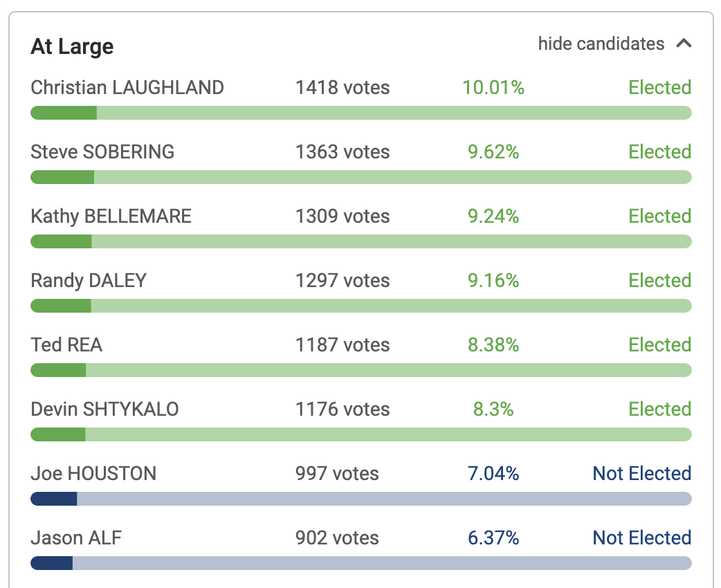Select Kathy BELLEMARE's candidate name
Screen dimensions: 721x588
point(111,217)
